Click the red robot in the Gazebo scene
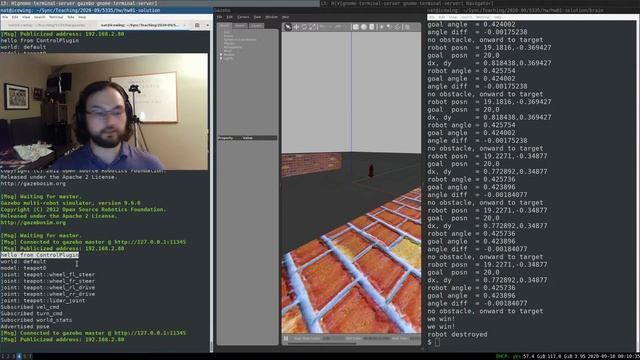This screenshot has width=640, height=360. click(x=371, y=171)
